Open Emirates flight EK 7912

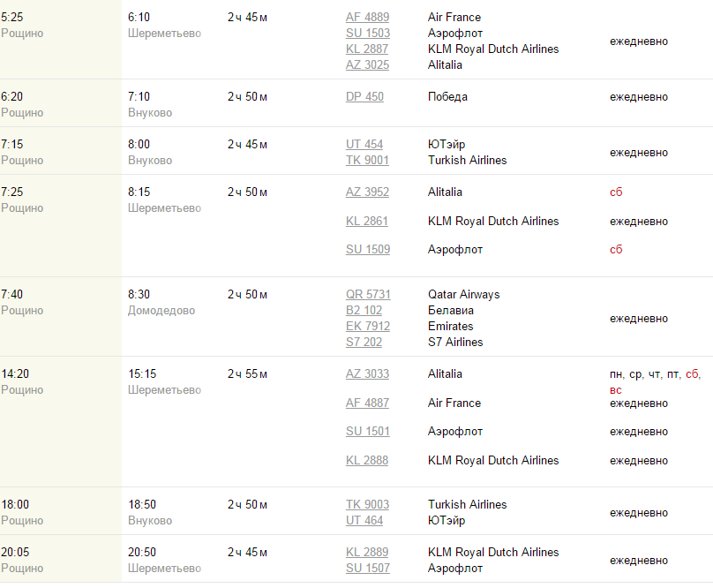coord(368,327)
